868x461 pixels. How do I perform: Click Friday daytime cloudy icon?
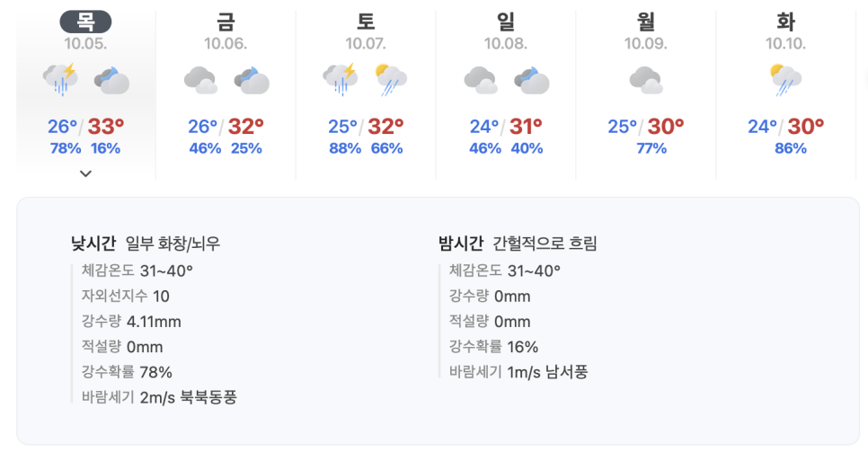200,80
